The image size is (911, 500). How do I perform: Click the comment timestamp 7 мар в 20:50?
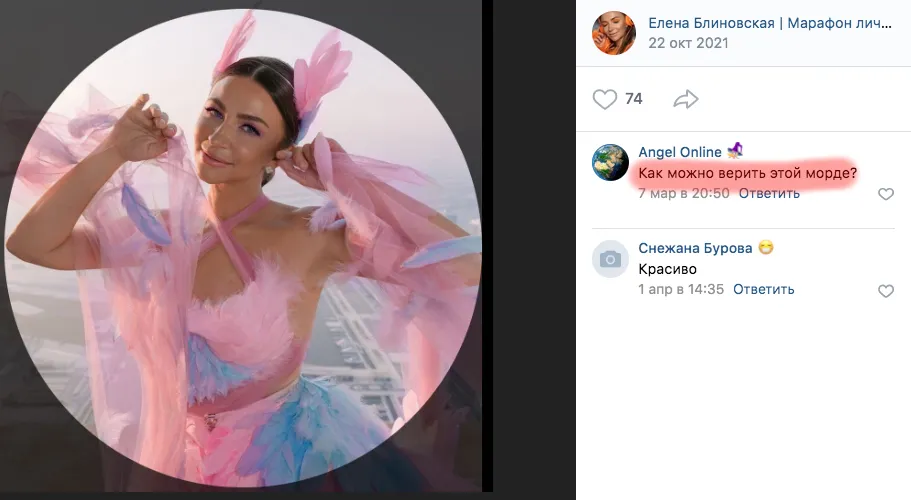[x=683, y=193]
